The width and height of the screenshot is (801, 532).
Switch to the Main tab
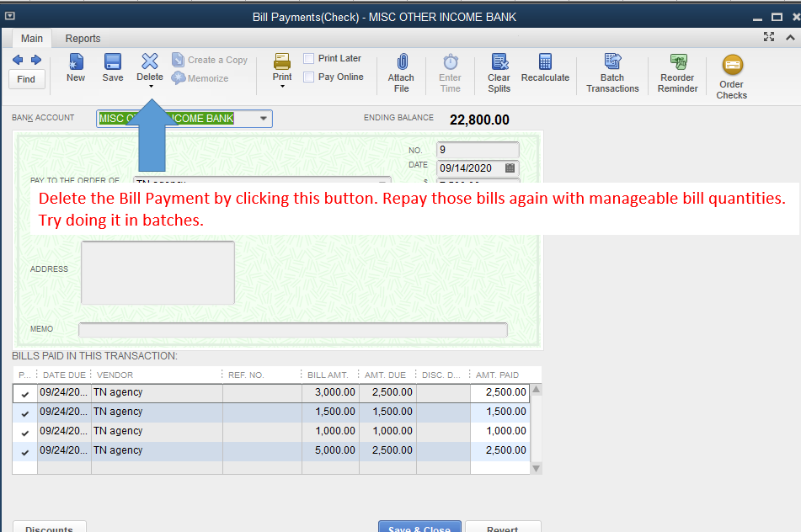coord(32,38)
